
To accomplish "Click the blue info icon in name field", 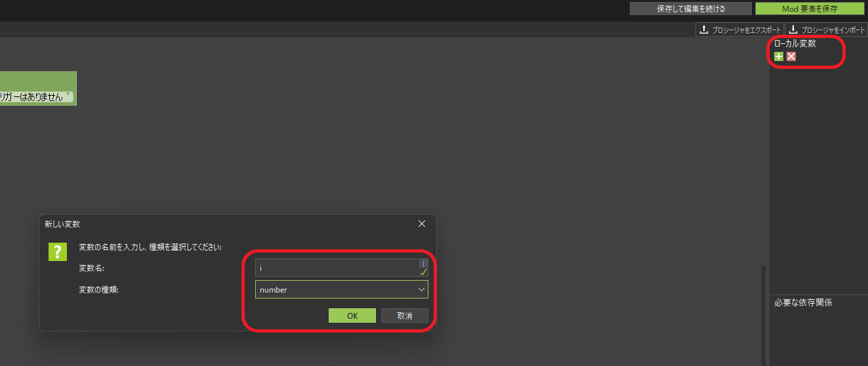I will [x=423, y=263].
